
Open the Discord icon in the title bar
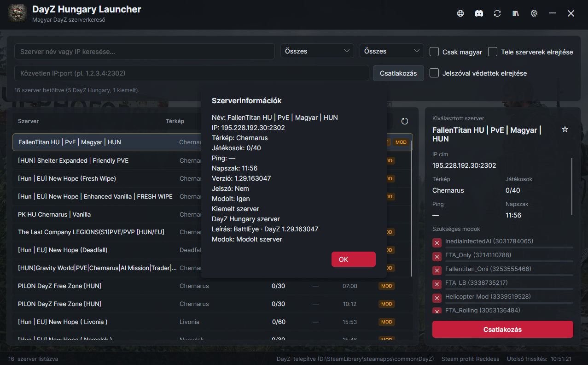coord(479,13)
